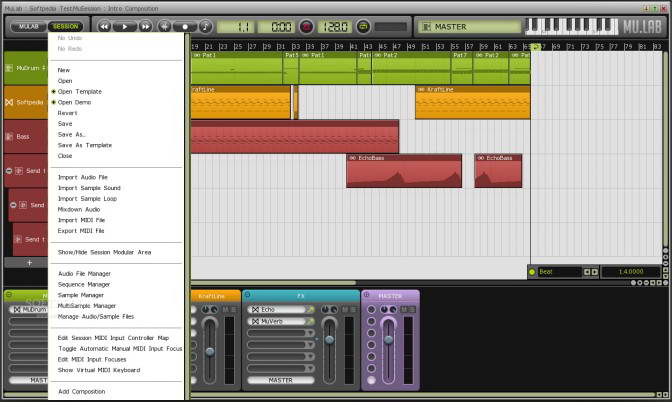Screen dimensions: 672x402
Task: Click the MULAB button
Action: pos(26,26)
